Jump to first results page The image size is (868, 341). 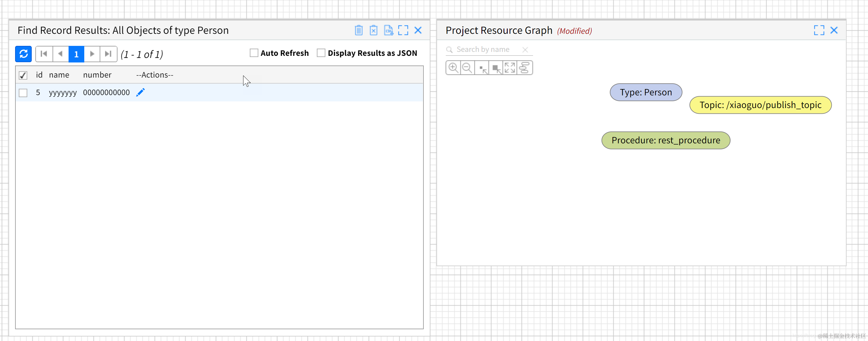(x=44, y=54)
